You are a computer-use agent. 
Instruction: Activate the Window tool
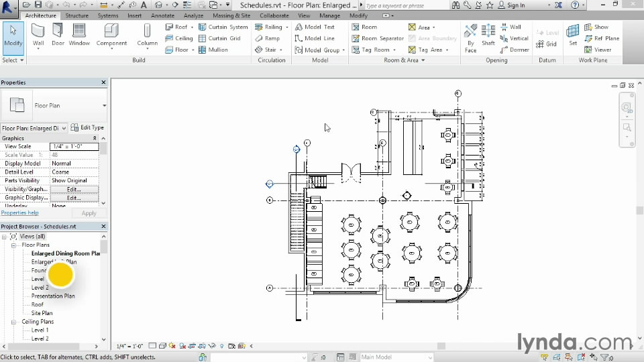coord(79,35)
